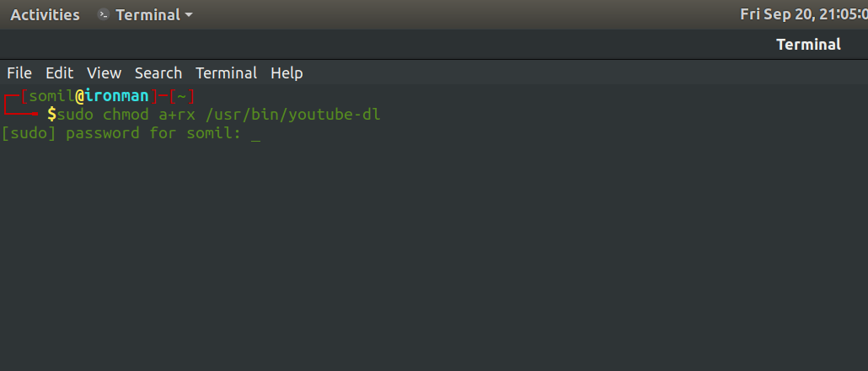868x371 pixels.
Task: Open the Edit menu
Action: pos(59,73)
